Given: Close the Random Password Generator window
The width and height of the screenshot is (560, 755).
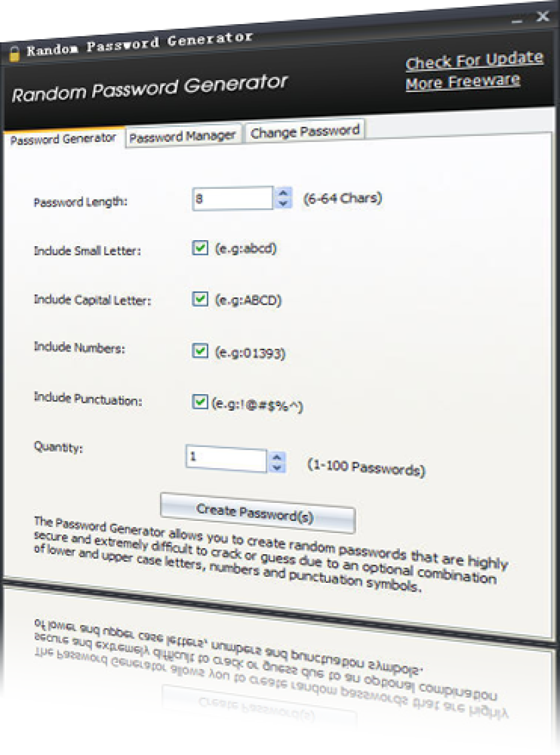Looking at the screenshot, I should pyautogui.click(x=543, y=17).
